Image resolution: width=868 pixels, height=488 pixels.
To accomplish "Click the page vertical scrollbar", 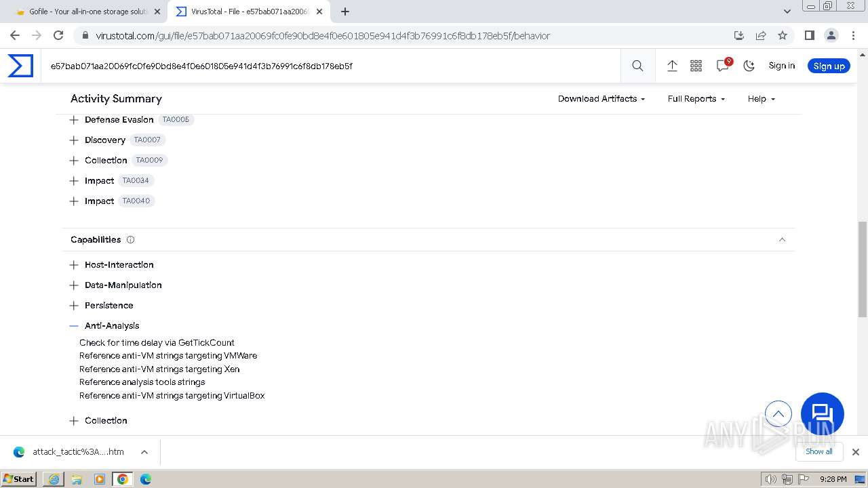I will pos(863,270).
